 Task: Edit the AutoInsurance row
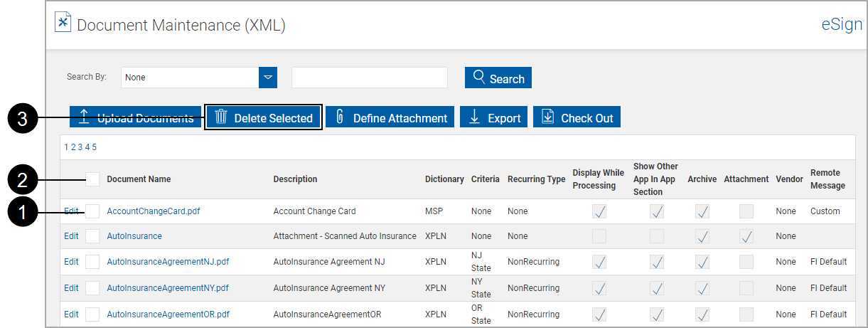[x=71, y=236]
